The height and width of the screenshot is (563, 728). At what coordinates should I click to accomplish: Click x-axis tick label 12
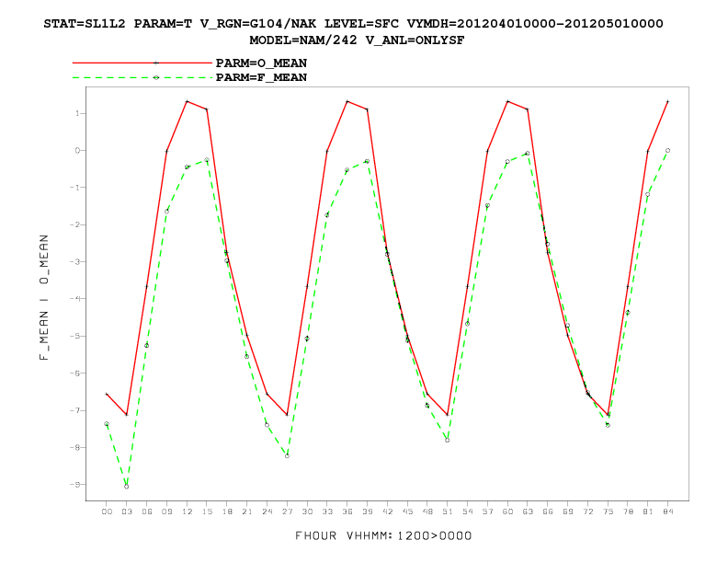point(187,511)
